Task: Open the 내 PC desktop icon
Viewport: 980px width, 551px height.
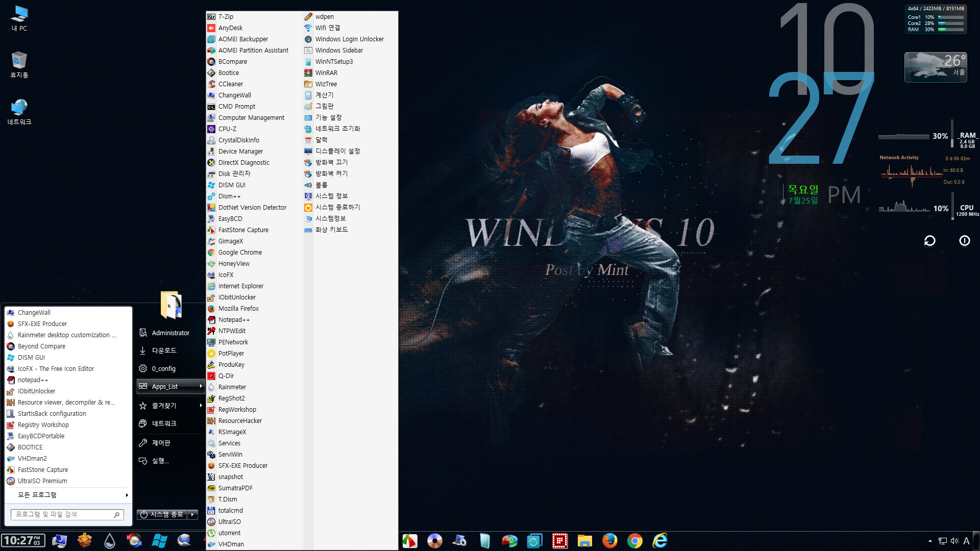Action: point(19,18)
